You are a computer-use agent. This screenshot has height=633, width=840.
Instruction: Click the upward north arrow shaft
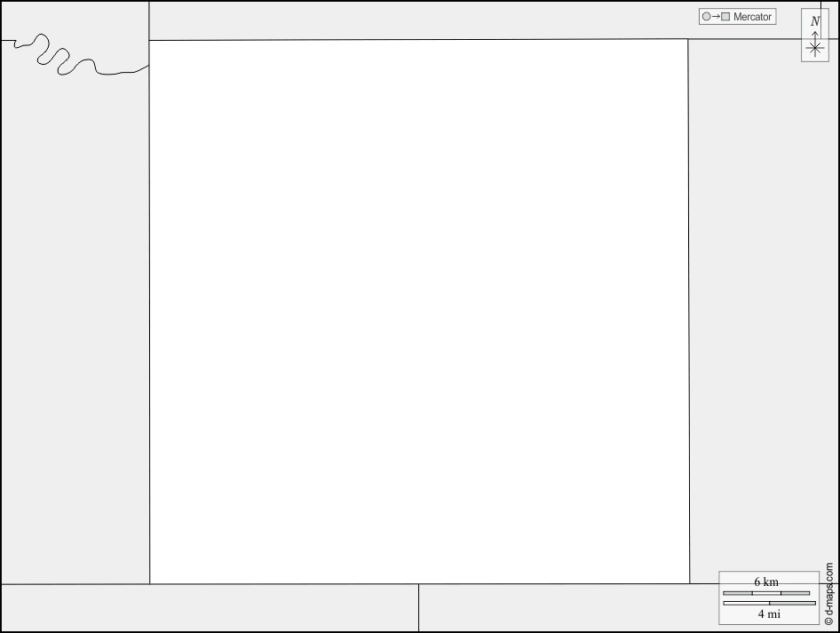pyautogui.click(x=815, y=36)
